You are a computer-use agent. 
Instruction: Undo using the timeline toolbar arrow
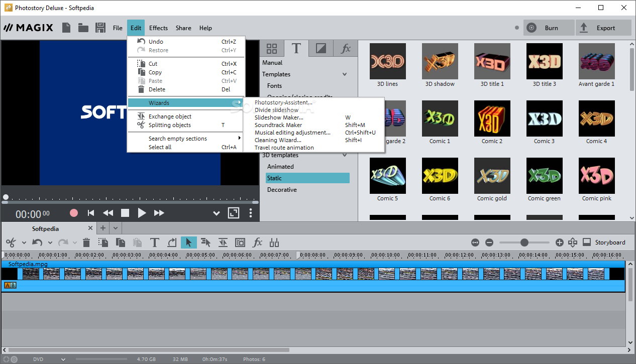[37, 242]
